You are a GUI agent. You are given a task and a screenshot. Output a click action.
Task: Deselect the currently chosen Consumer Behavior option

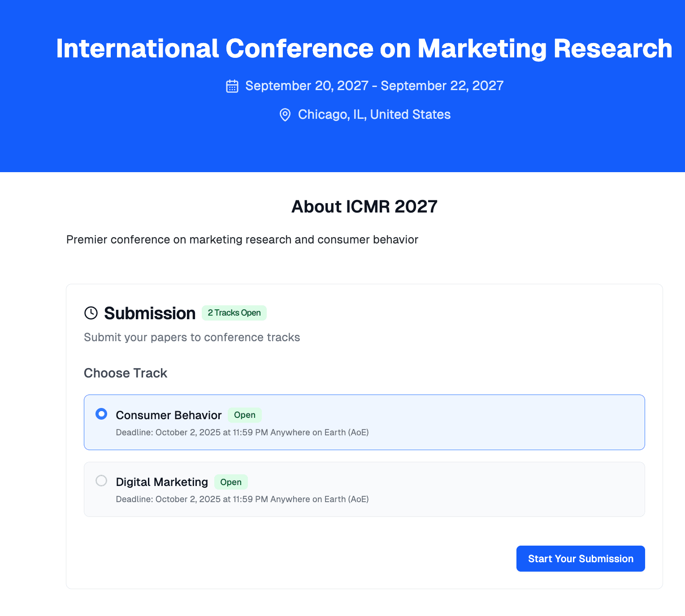[x=101, y=414]
